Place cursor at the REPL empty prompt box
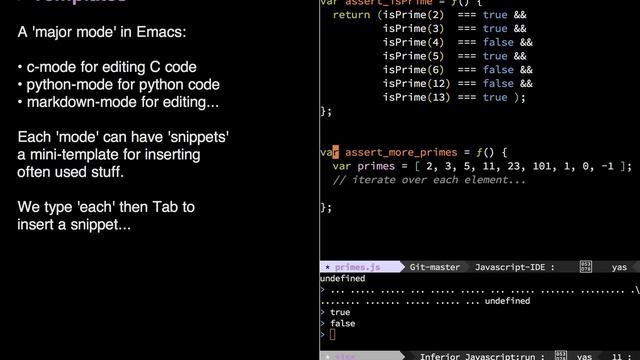 [332, 335]
